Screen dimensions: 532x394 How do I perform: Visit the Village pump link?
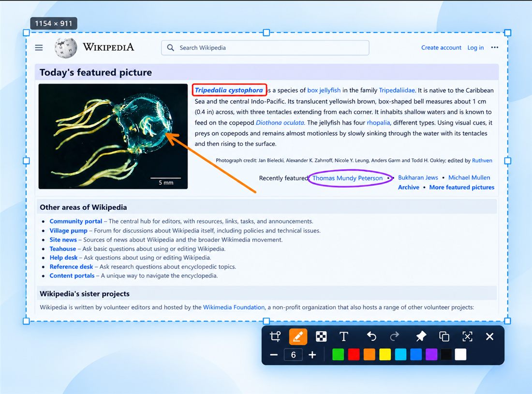coord(68,231)
